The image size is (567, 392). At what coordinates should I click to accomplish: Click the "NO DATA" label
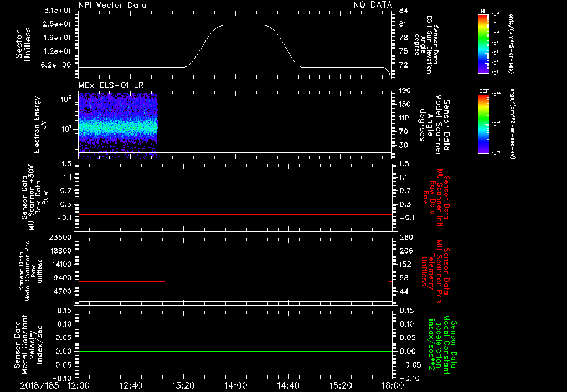click(x=373, y=4)
